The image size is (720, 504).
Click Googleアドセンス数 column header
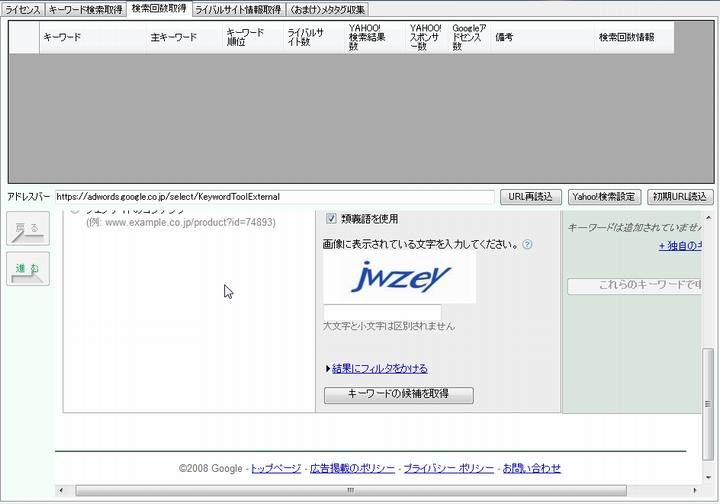point(469,37)
